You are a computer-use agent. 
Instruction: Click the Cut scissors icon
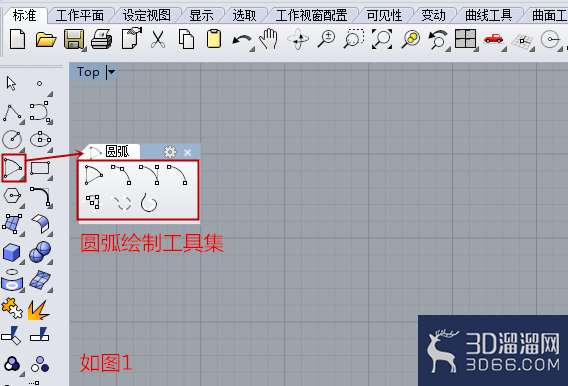158,39
